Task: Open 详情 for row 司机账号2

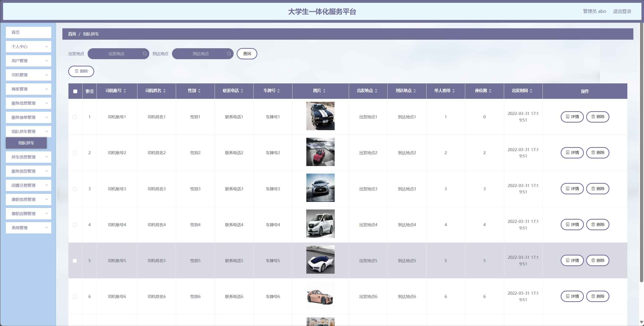Action: pyautogui.click(x=572, y=153)
